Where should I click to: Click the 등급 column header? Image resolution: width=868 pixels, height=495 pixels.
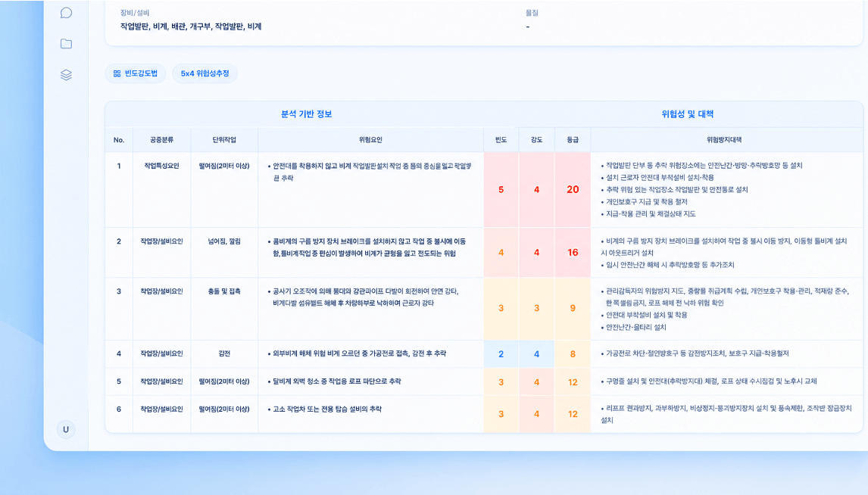click(573, 140)
